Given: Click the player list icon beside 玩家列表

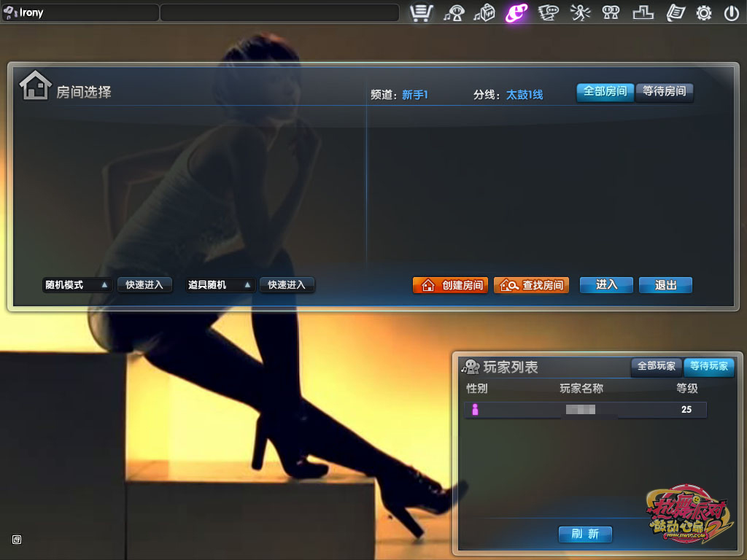Looking at the screenshot, I should coord(471,367).
